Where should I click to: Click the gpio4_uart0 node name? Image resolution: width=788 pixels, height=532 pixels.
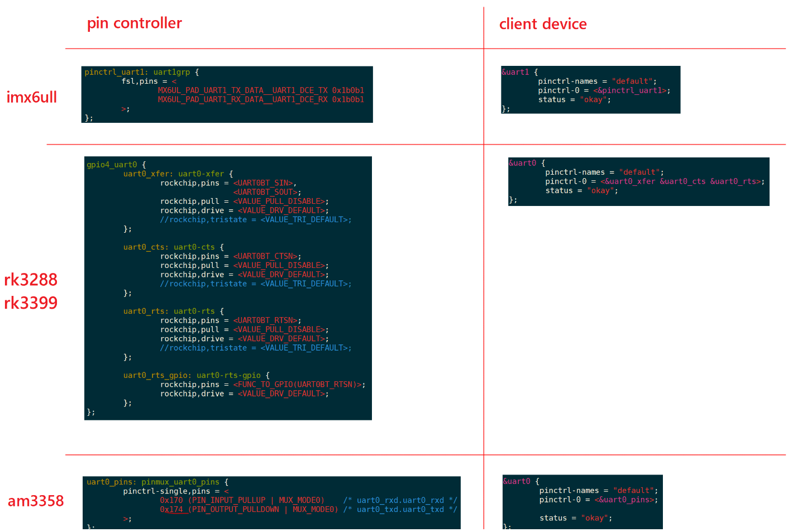pos(112,165)
